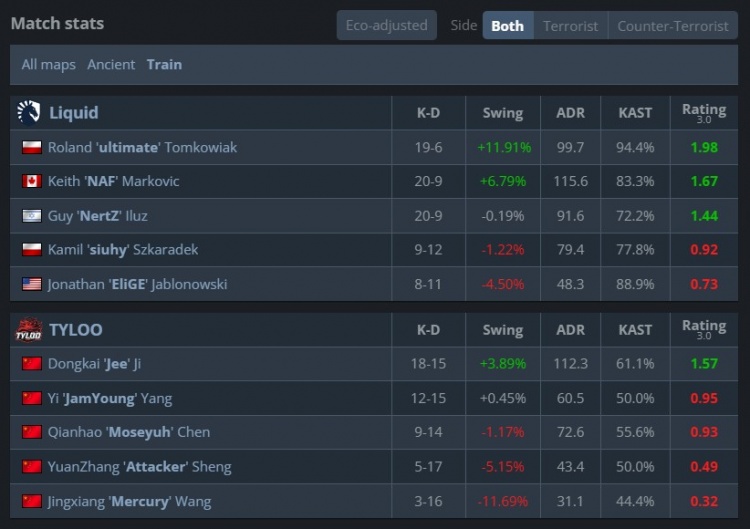Select the Ancient map tab
This screenshot has width=750, height=529.
point(111,64)
